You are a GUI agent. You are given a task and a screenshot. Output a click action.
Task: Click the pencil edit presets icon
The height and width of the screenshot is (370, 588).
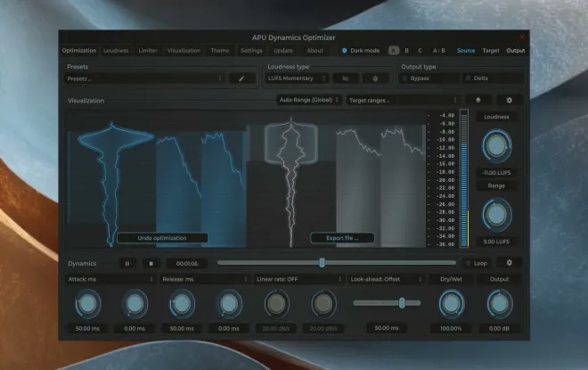pos(241,78)
